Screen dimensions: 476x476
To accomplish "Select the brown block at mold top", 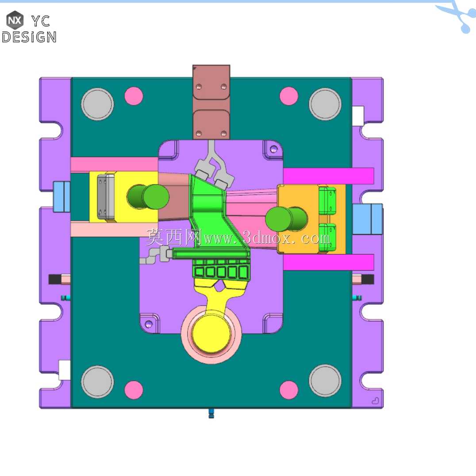I will (x=211, y=102).
